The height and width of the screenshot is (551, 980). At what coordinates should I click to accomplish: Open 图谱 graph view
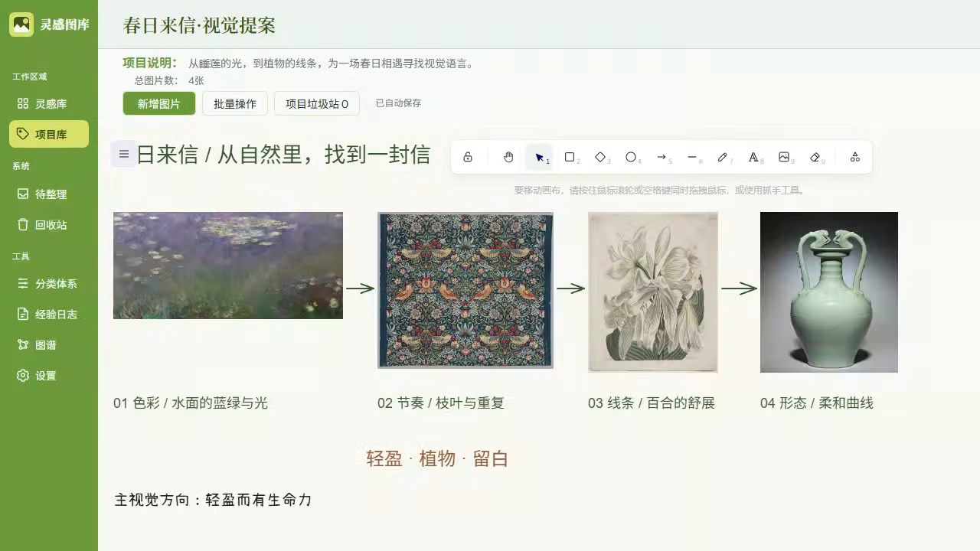pos(49,345)
